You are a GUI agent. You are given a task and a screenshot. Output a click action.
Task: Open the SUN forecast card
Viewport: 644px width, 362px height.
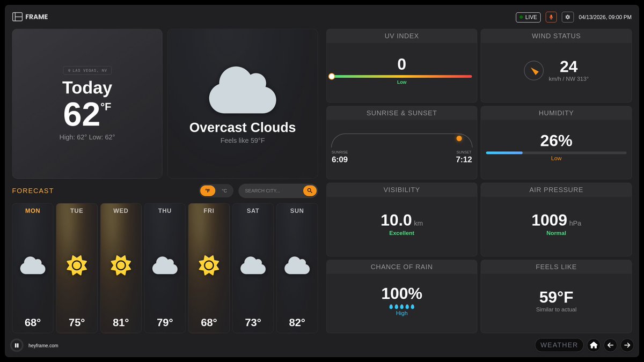click(x=297, y=268)
